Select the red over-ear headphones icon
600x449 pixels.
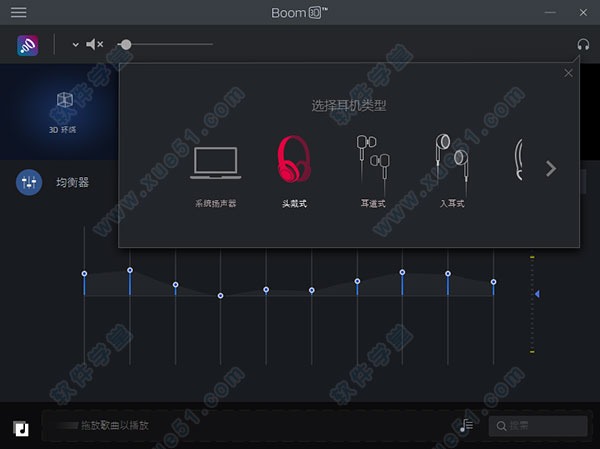click(294, 159)
